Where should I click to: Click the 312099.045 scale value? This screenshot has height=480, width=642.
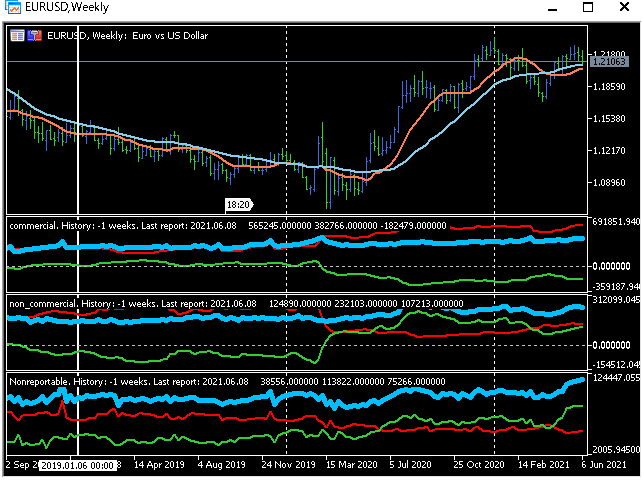pyautogui.click(x=615, y=300)
